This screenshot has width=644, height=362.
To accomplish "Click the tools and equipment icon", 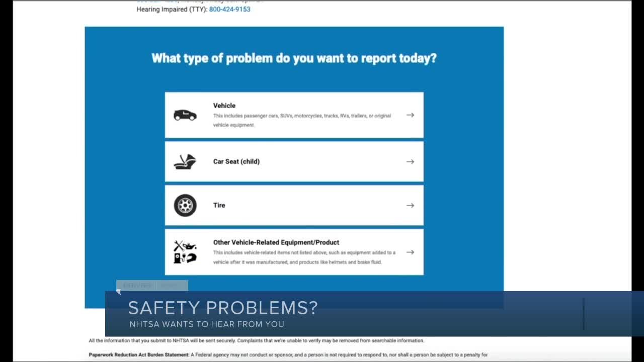I will click(185, 252).
